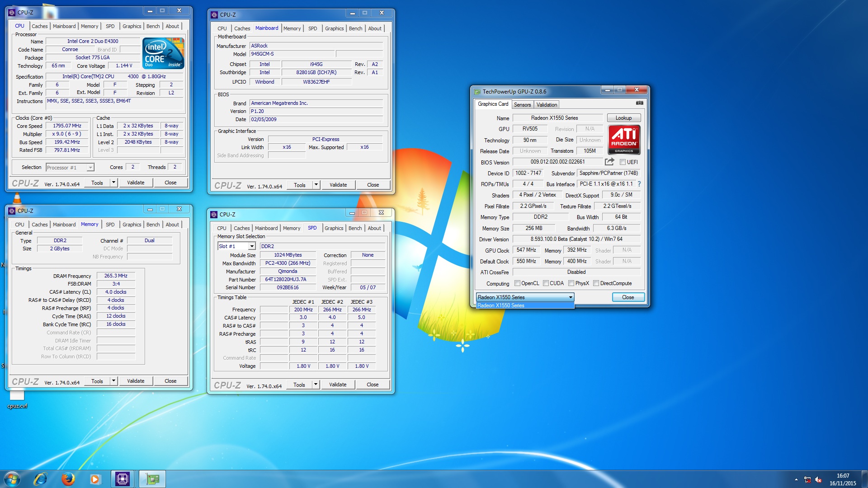Click the Bus Interface question mark icon

pos(639,184)
